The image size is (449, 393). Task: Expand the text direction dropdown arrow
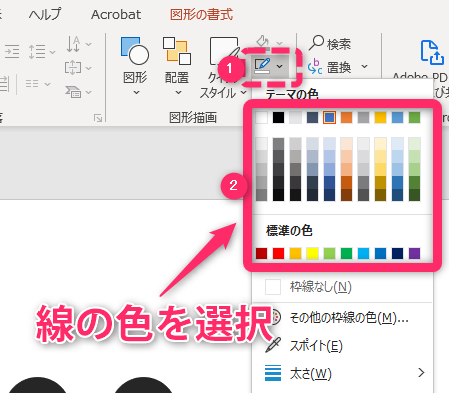click(x=89, y=44)
